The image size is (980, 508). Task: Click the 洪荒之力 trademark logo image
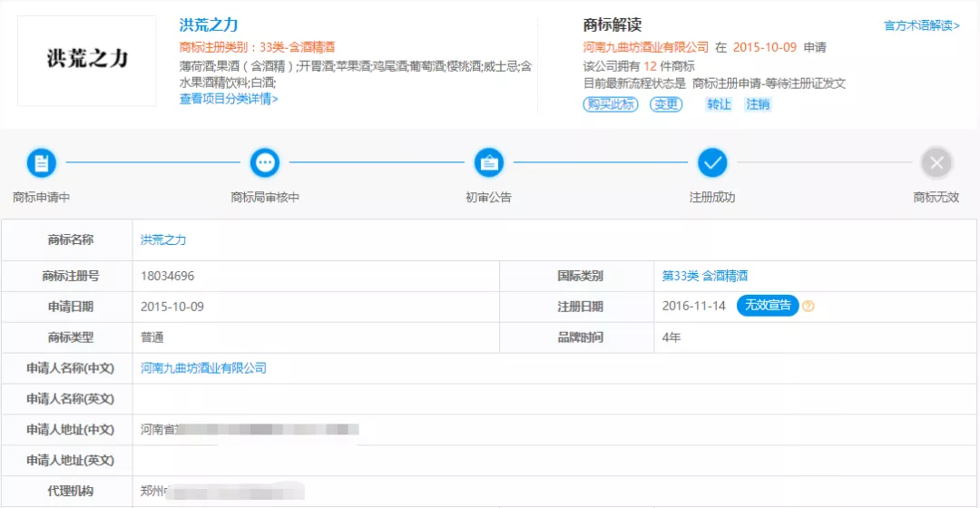pyautogui.click(x=87, y=60)
